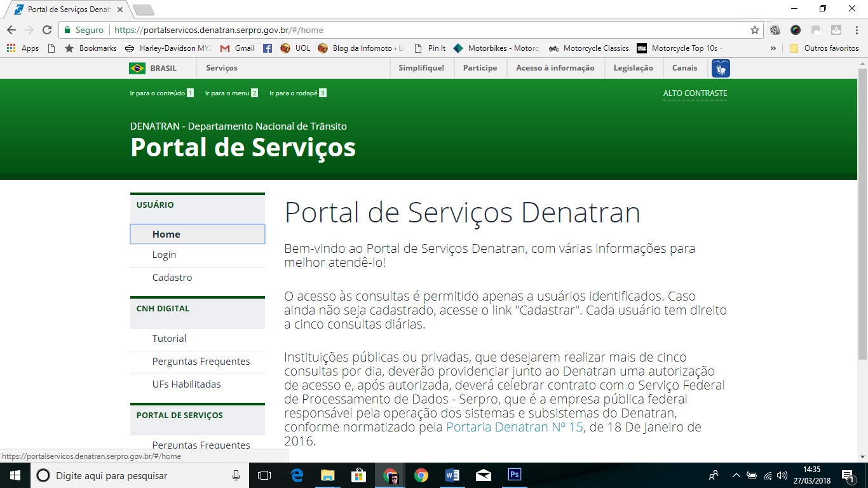The image size is (868, 488).
Task: Open Word from the taskbar
Action: click(452, 475)
